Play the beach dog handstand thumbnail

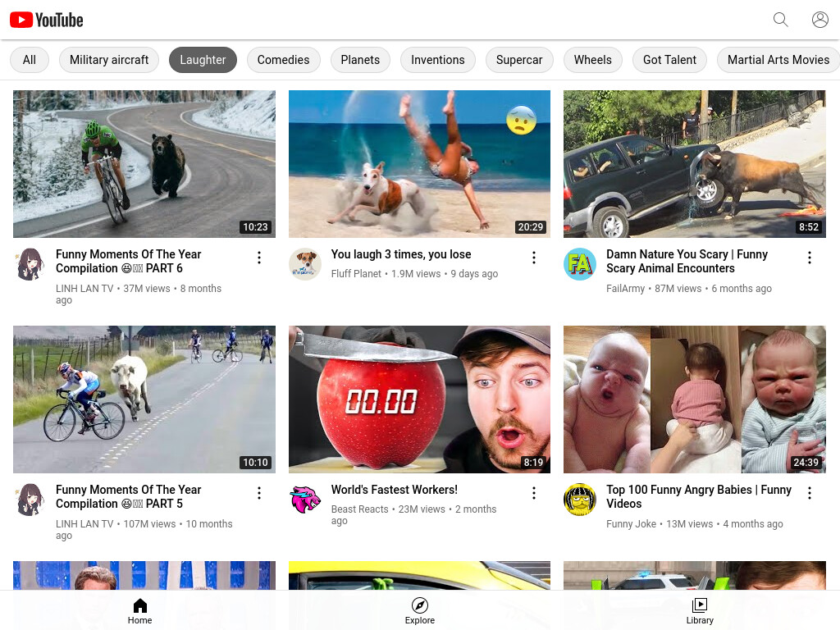click(x=419, y=164)
